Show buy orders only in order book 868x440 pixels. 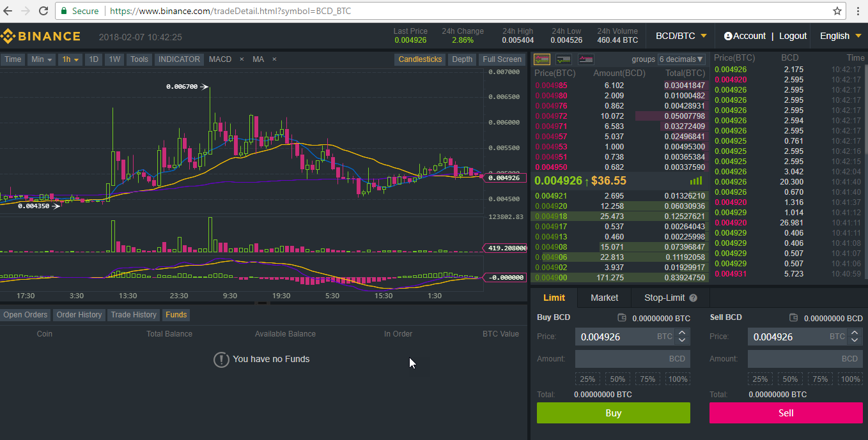point(564,59)
